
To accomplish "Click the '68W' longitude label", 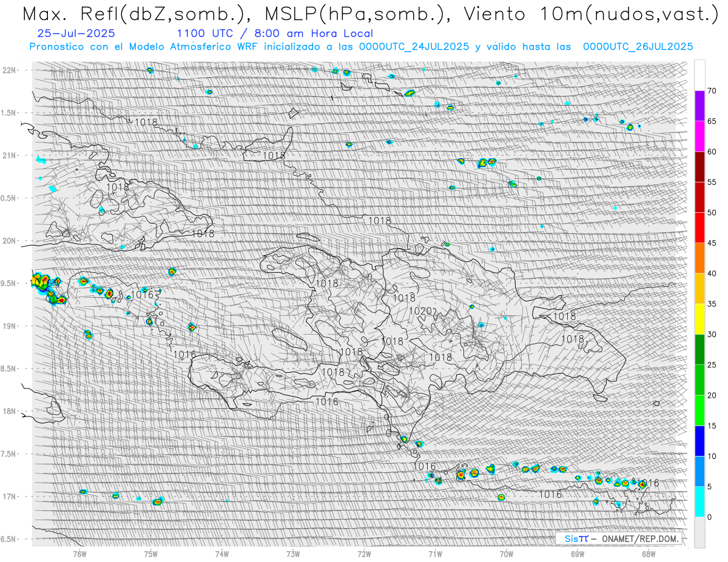I will click(649, 554).
